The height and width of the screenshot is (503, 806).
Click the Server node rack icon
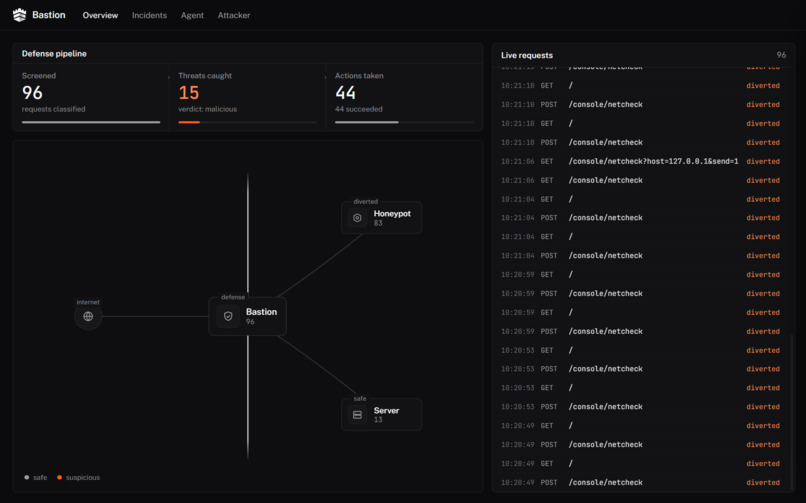tap(357, 415)
